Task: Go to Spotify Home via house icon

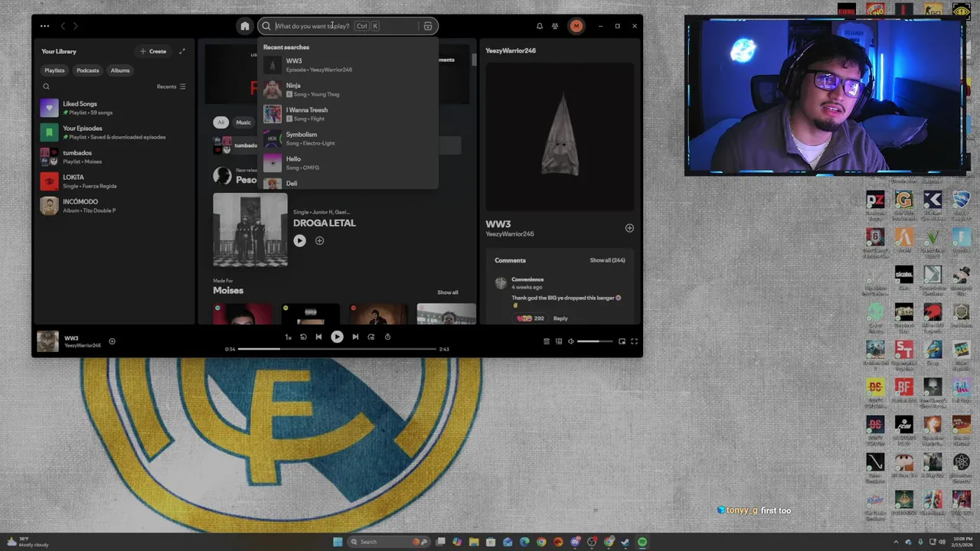Action: pos(245,26)
